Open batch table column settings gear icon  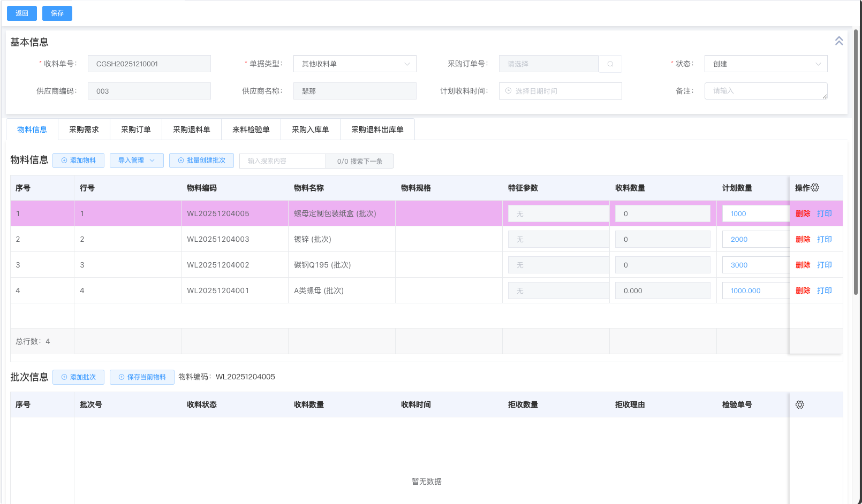tap(799, 405)
